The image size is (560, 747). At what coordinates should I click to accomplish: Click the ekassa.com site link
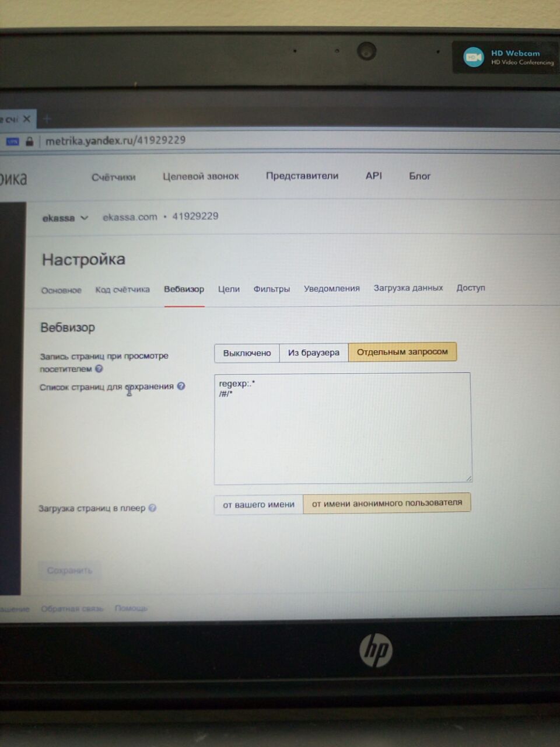(130, 217)
